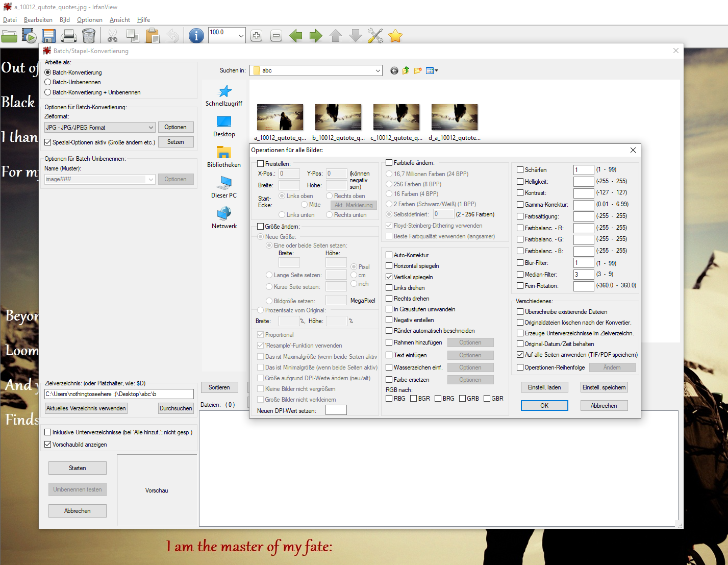Click the Open folder icon in IrfanView toolbar
The width and height of the screenshot is (728, 565).
[x=9, y=36]
